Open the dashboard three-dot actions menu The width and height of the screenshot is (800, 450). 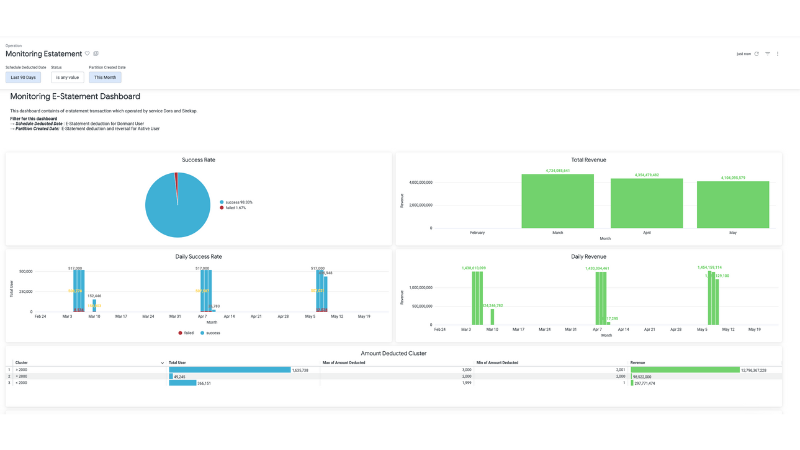coord(778,54)
